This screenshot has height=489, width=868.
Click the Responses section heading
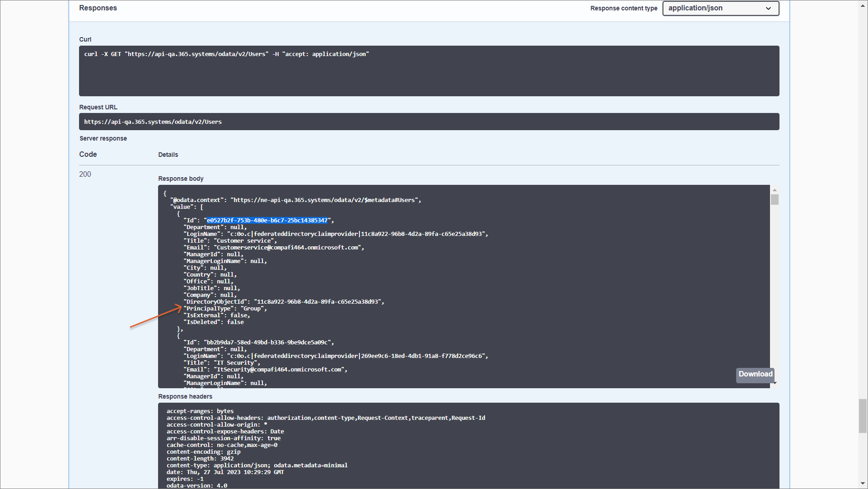click(x=98, y=8)
